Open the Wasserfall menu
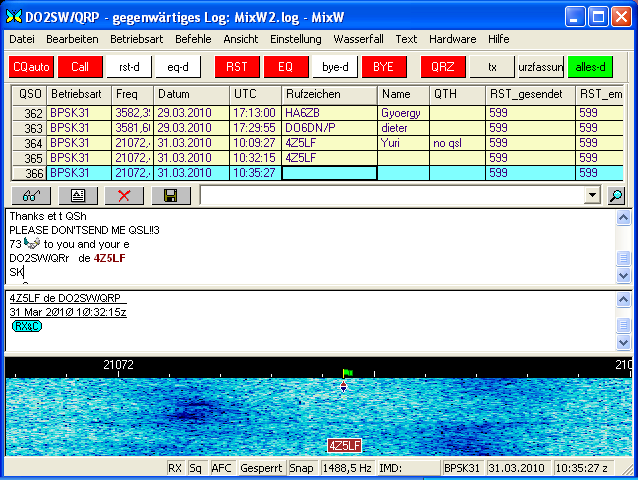This screenshot has height=481, width=639. coord(358,39)
